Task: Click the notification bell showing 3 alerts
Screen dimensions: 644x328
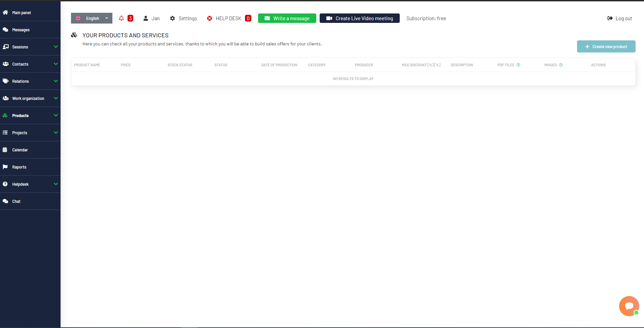Action: point(121,18)
